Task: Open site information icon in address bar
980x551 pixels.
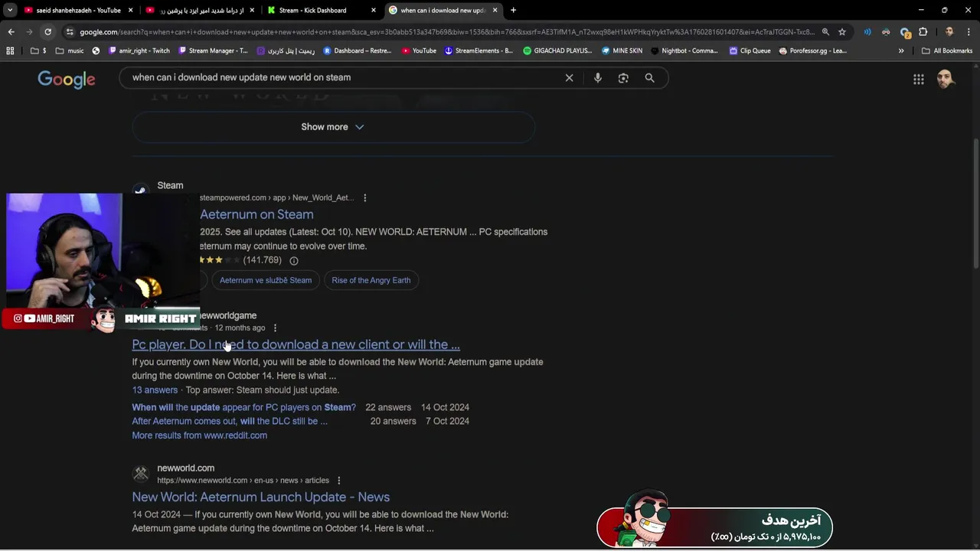Action: click(x=70, y=32)
